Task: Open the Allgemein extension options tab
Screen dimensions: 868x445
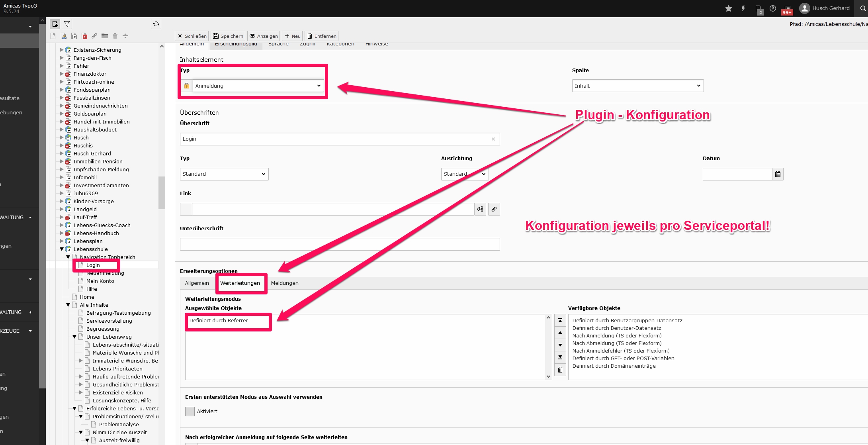Action: [x=197, y=283]
